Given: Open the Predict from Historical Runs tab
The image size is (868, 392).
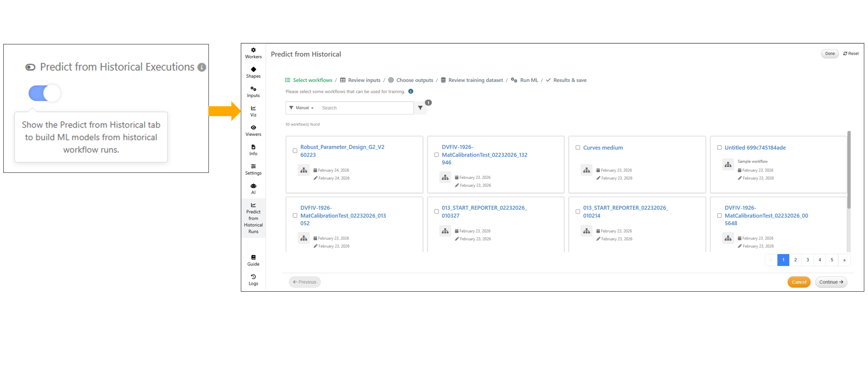Looking at the screenshot, I should 253,218.
